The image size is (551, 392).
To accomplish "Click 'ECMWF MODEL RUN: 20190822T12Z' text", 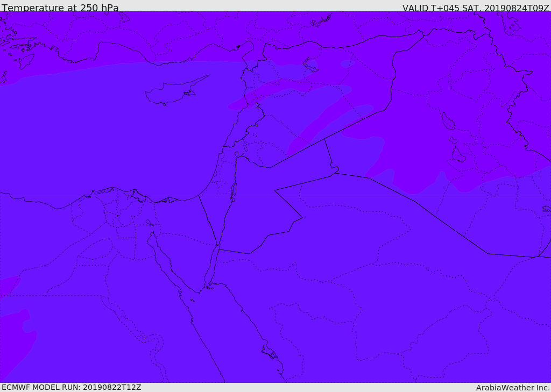I will (x=72, y=387).
